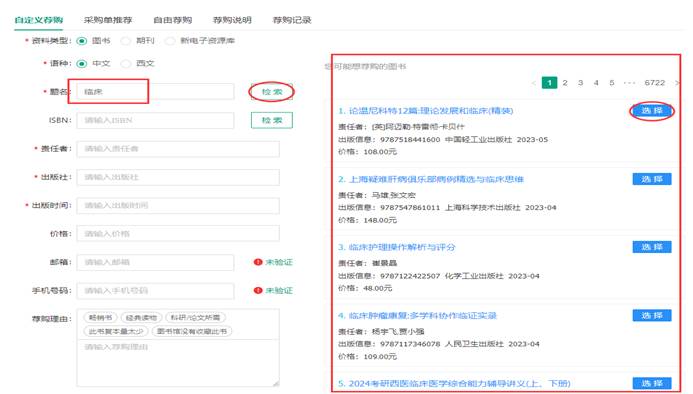Click the 未验证 link beside 手机号码
This screenshot has width=693, height=394.
(279, 291)
